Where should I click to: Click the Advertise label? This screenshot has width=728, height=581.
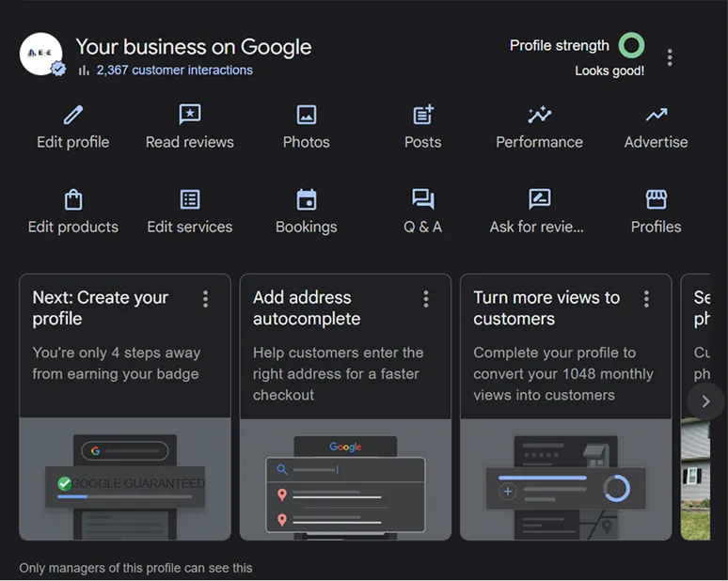656,142
